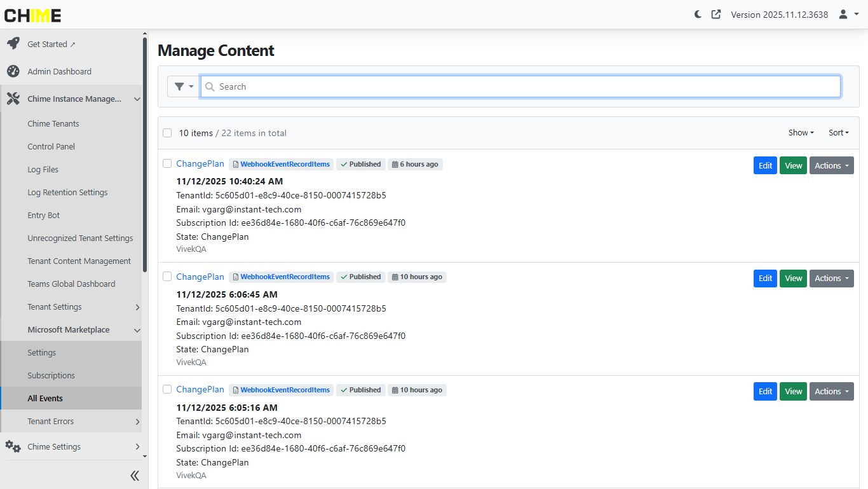This screenshot has width=868, height=489.
Task: Collapse sidebar with double-chevron icon
Action: tap(135, 476)
